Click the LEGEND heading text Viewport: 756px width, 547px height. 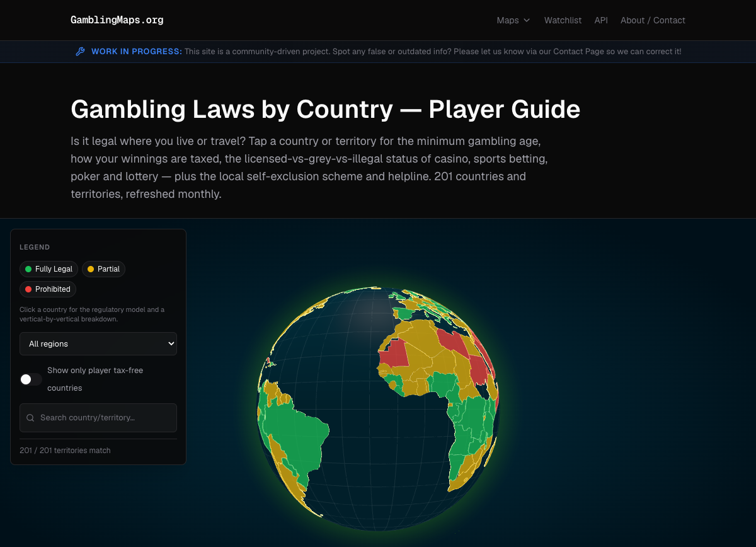(35, 248)
